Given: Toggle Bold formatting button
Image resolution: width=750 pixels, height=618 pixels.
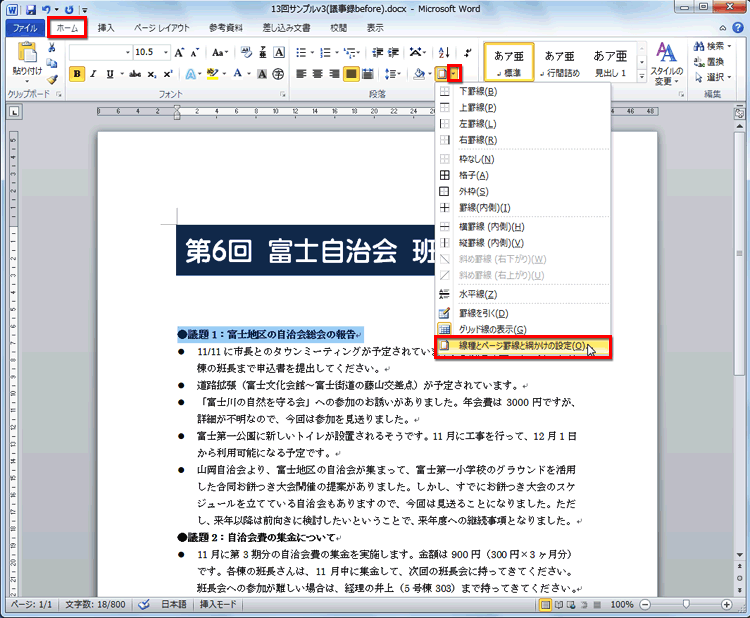Looking at the screenshot, I should coord(77,74).
